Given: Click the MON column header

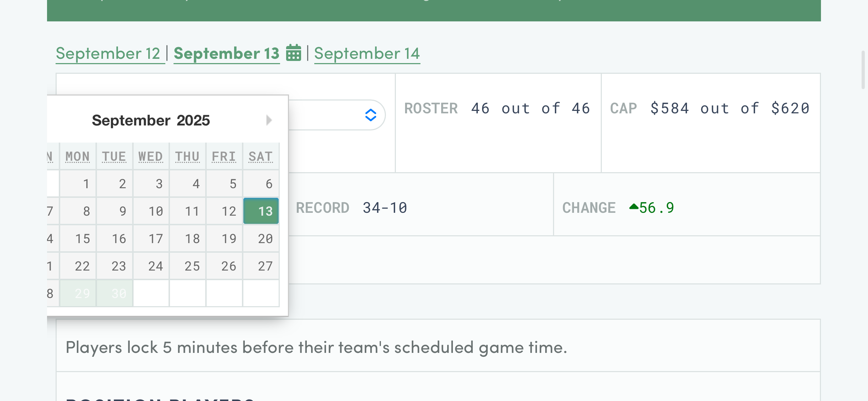Looking at the screenshot, I should 78,156.
